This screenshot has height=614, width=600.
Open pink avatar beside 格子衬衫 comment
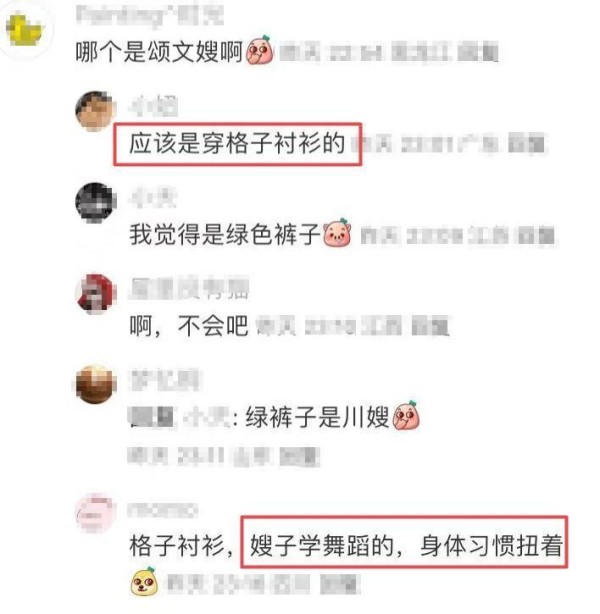(96, 514)
